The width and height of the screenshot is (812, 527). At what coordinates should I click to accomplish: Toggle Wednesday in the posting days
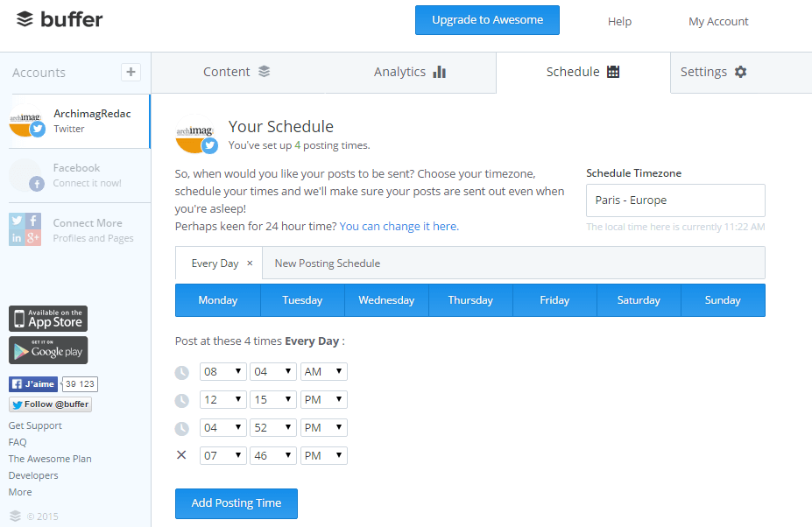pyautogui.click(x=386, y=300)
